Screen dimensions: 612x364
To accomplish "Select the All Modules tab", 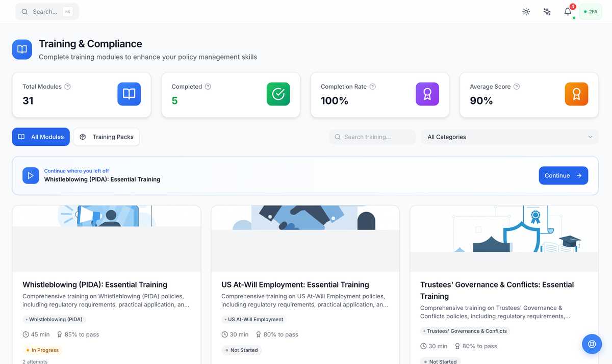I will point(41,137).
